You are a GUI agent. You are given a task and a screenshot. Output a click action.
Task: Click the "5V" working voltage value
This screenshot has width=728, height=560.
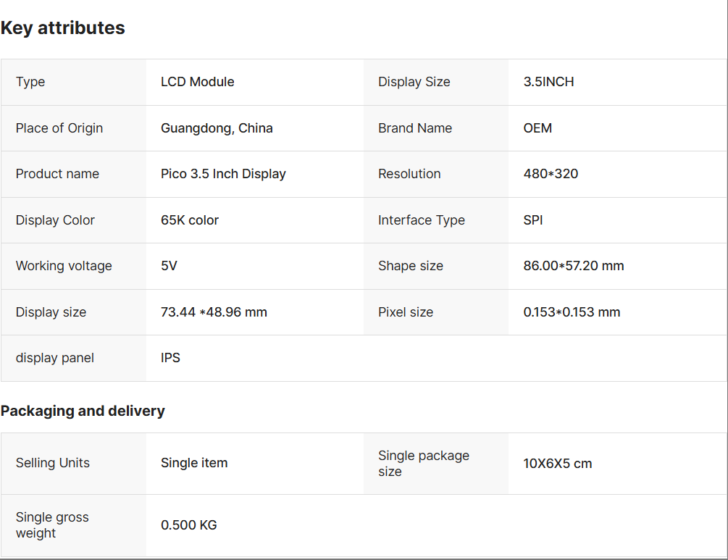[x=169, y=266]
